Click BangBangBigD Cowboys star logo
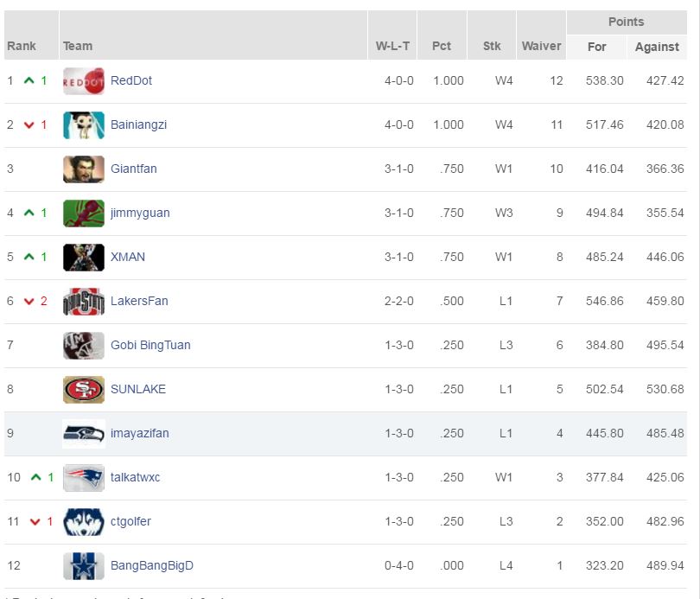Viewport: 700px width, 599px height. (x=84, y=566)
